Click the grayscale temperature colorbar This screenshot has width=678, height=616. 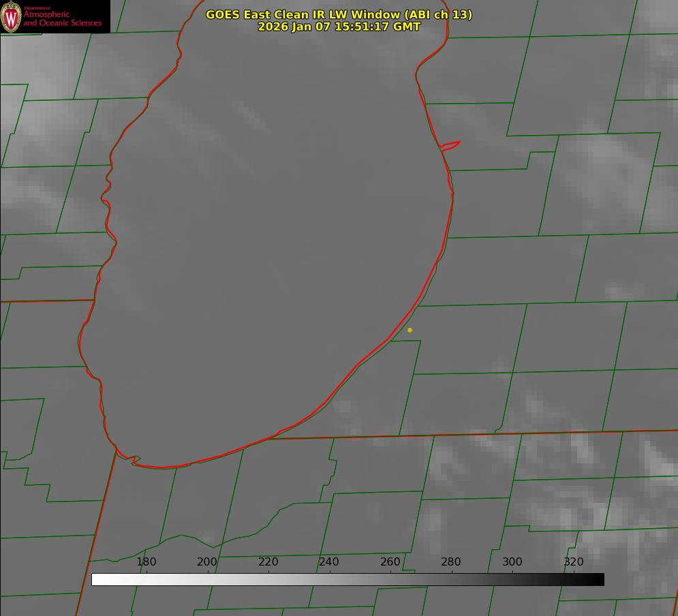348,579
